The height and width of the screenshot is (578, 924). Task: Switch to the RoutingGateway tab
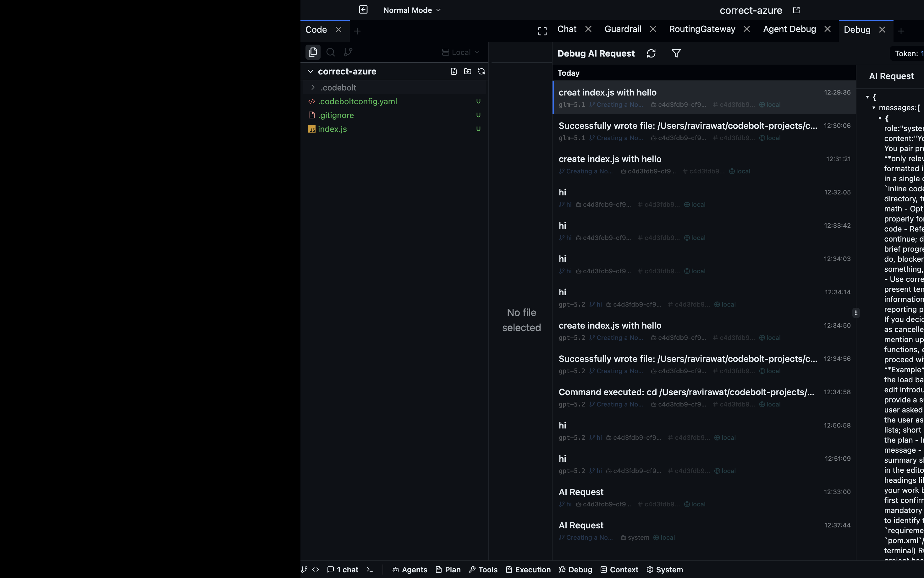(x=702, y=30)
